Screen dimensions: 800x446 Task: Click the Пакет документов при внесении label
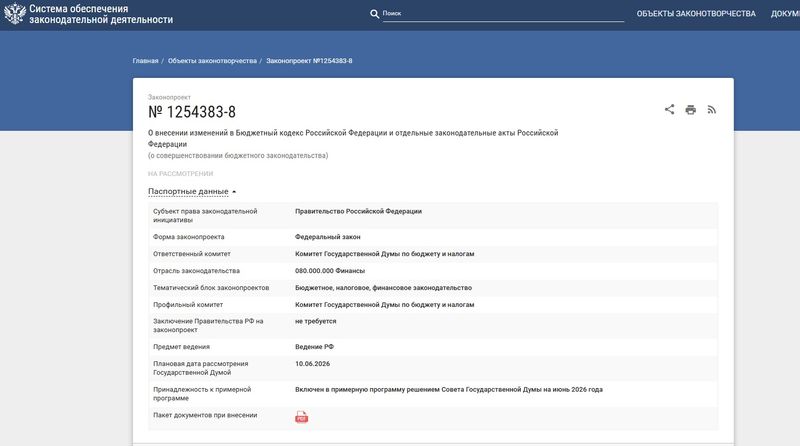205,415
